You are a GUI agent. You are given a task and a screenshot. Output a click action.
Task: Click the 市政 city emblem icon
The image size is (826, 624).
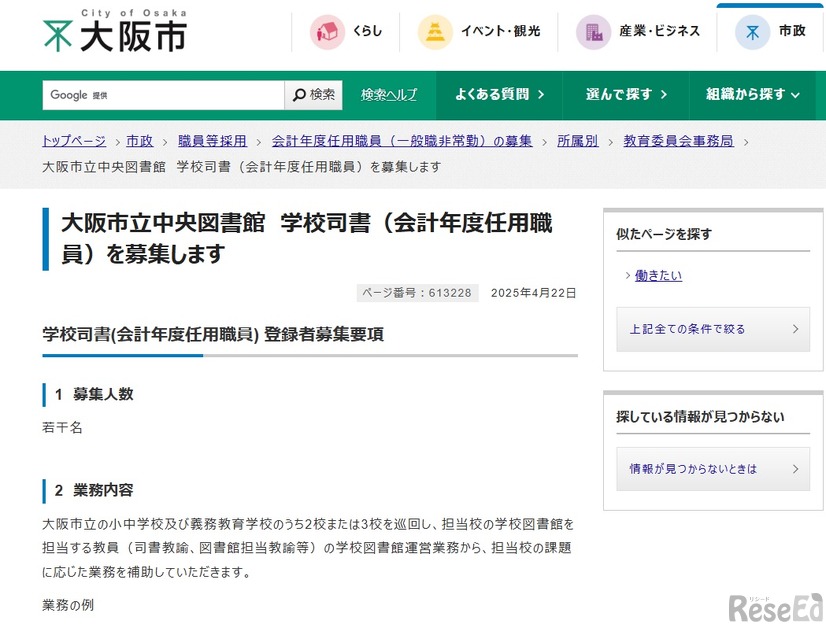752,32
